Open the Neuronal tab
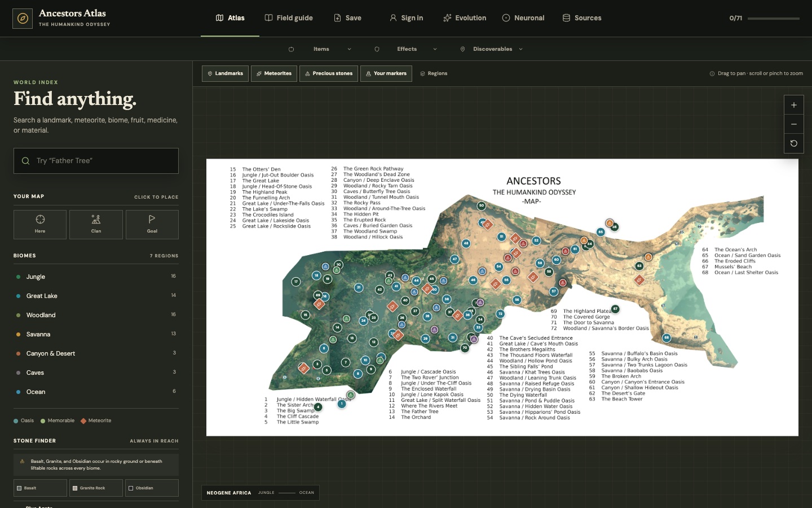 pos(523,18)
